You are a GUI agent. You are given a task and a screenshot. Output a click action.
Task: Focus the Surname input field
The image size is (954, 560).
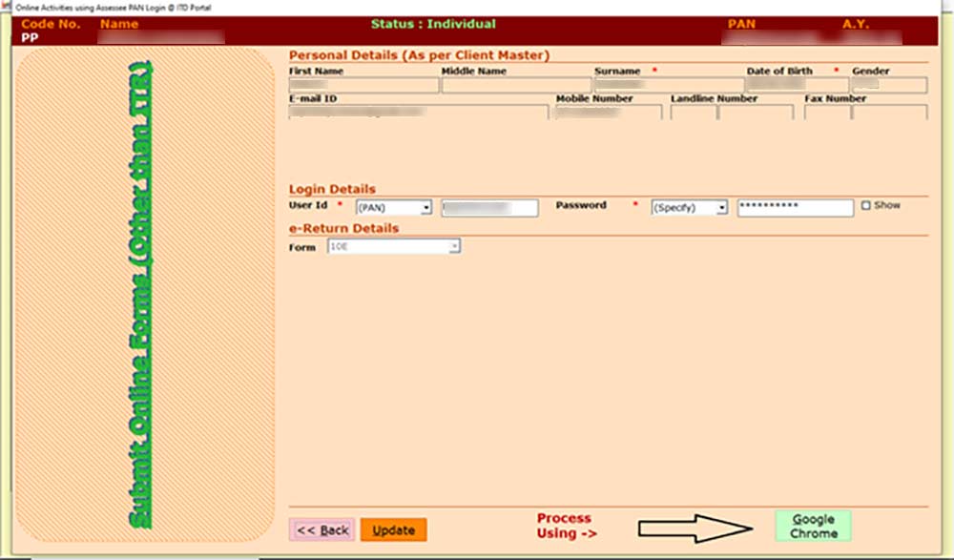click(668, 86)
